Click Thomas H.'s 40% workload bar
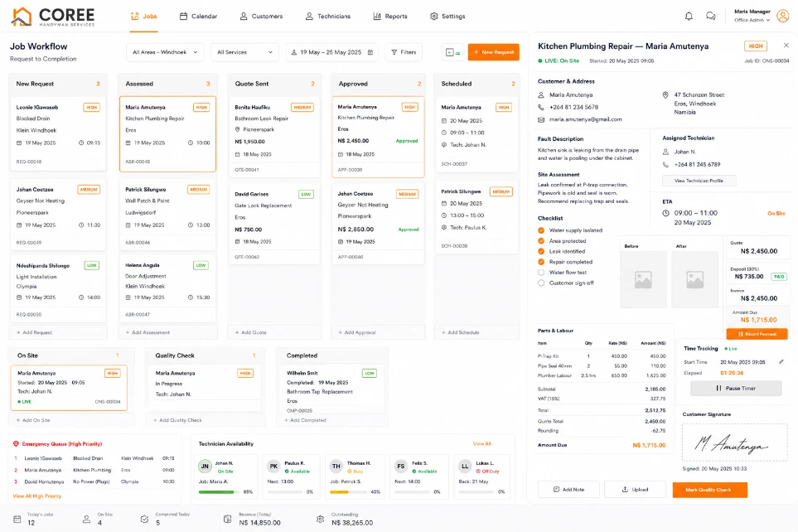This screenshot has height=532, width=798. click(x=349, y=492)
